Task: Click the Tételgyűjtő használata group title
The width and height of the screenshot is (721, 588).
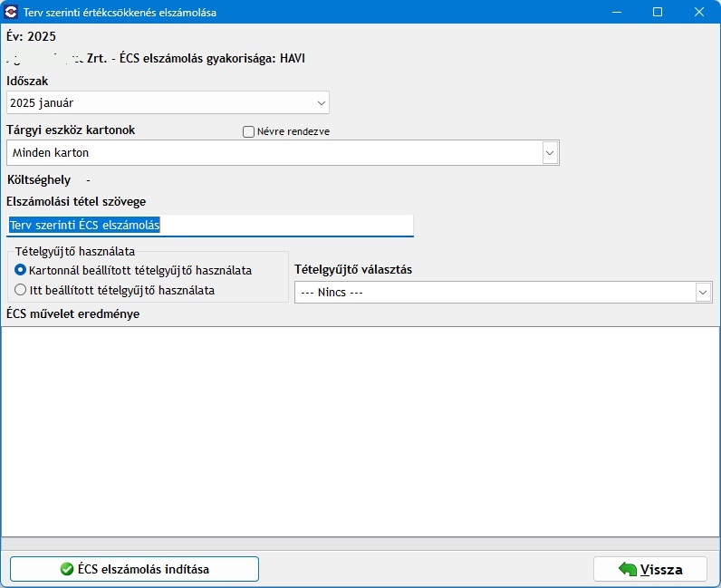Action: 75,251
